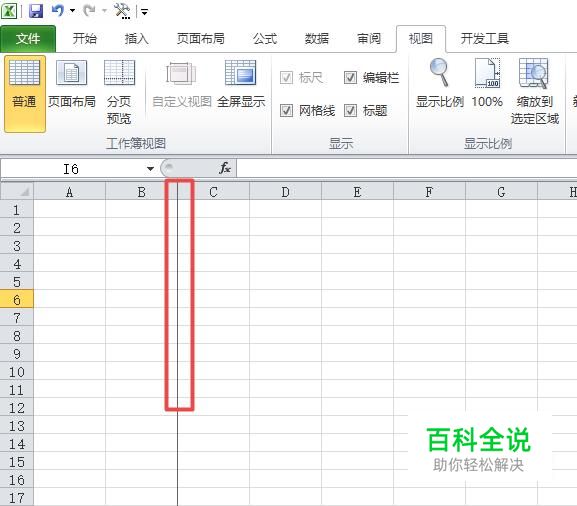Switch to the 开始 tab

click(84, 39)
